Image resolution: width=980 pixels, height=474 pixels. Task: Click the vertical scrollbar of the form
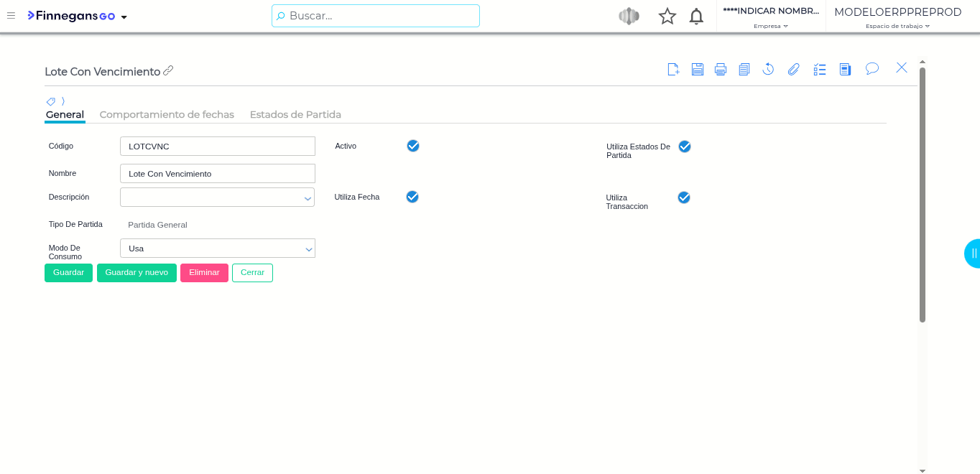point(923,194)
